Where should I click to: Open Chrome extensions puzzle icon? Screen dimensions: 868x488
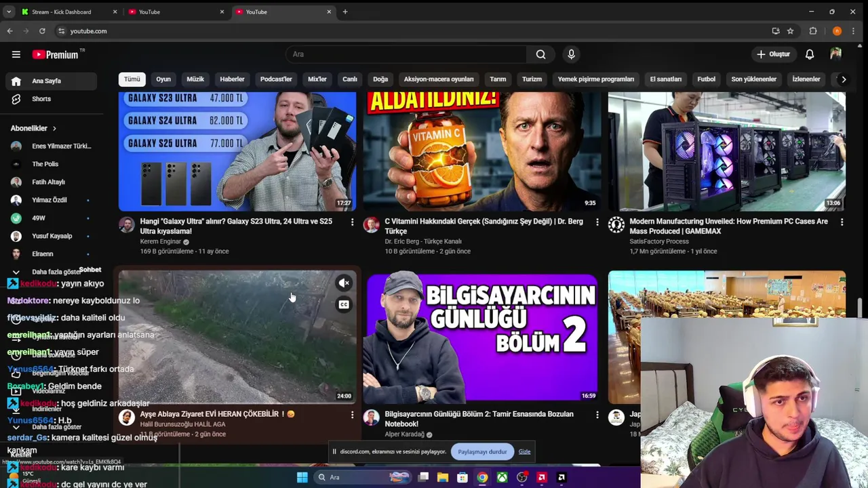point(813,31)
